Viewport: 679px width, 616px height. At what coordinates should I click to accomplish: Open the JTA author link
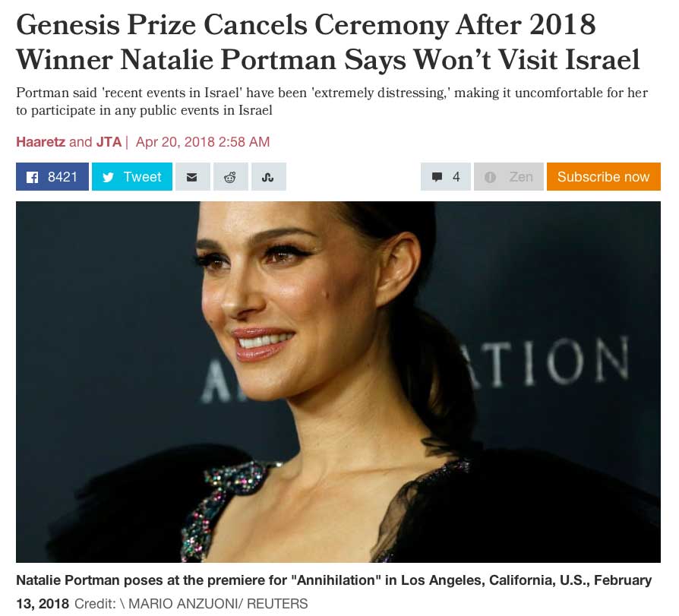[x=109, y=142]
